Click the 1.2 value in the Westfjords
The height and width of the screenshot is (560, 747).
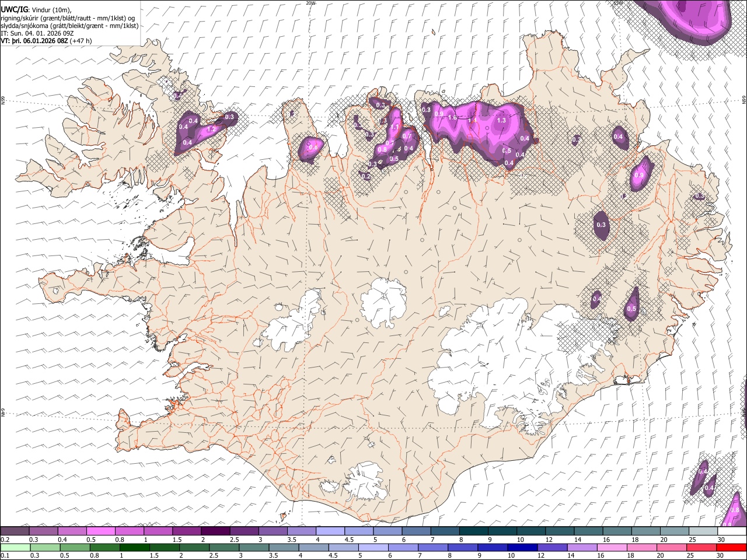pos(212,129)
